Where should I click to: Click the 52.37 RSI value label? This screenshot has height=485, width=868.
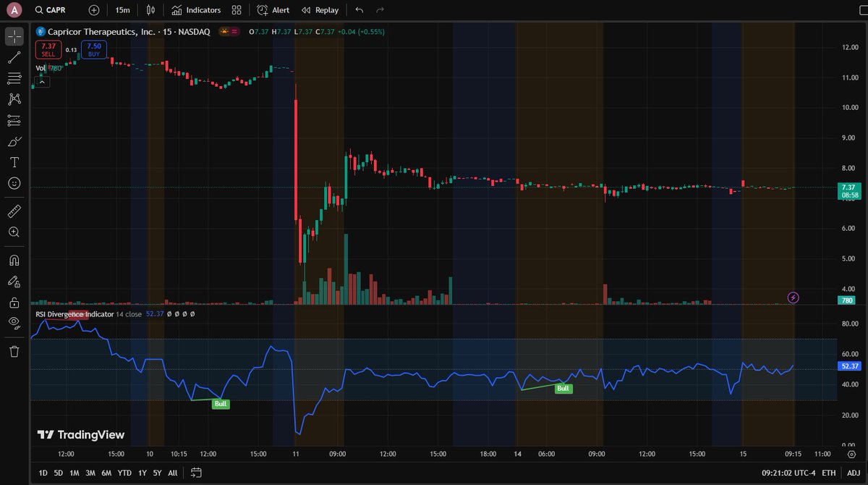[850, 366]
